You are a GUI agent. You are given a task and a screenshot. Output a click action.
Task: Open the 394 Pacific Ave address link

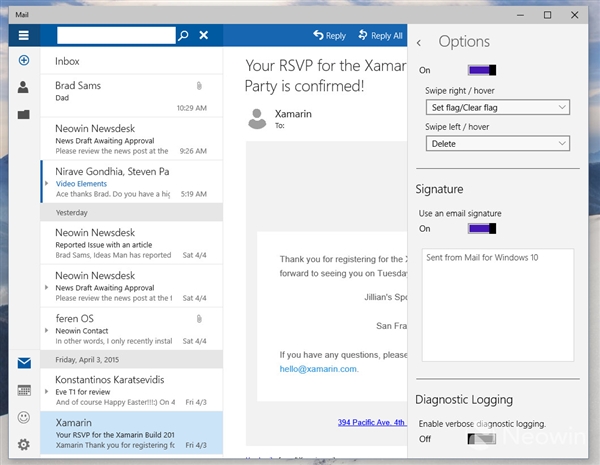click(x=371, y=422)
